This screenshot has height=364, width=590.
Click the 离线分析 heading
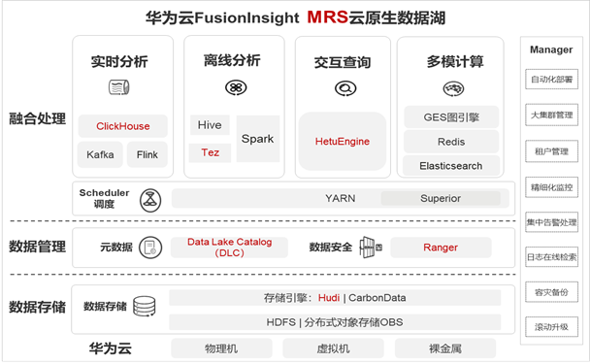(x=232, y=60)
